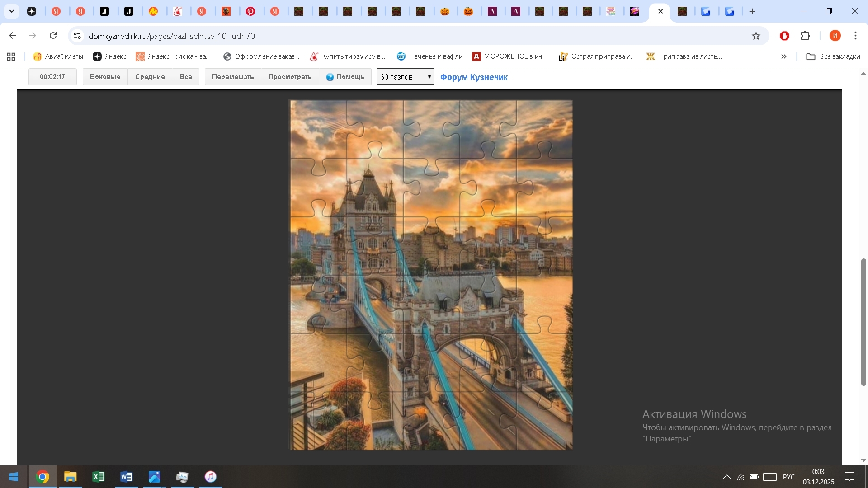The image size is (868, 488).
Task: Open the Форум Кузнечик link
Action: [x=474, y=77]
